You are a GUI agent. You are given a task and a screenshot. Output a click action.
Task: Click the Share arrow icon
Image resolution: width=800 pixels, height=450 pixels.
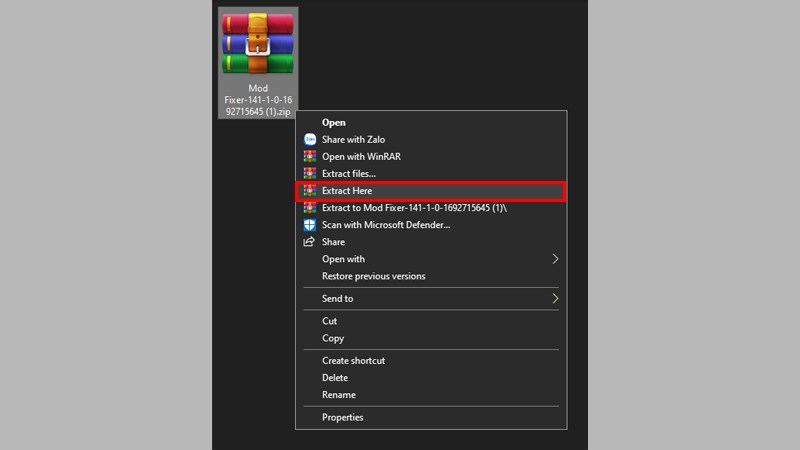309,242
